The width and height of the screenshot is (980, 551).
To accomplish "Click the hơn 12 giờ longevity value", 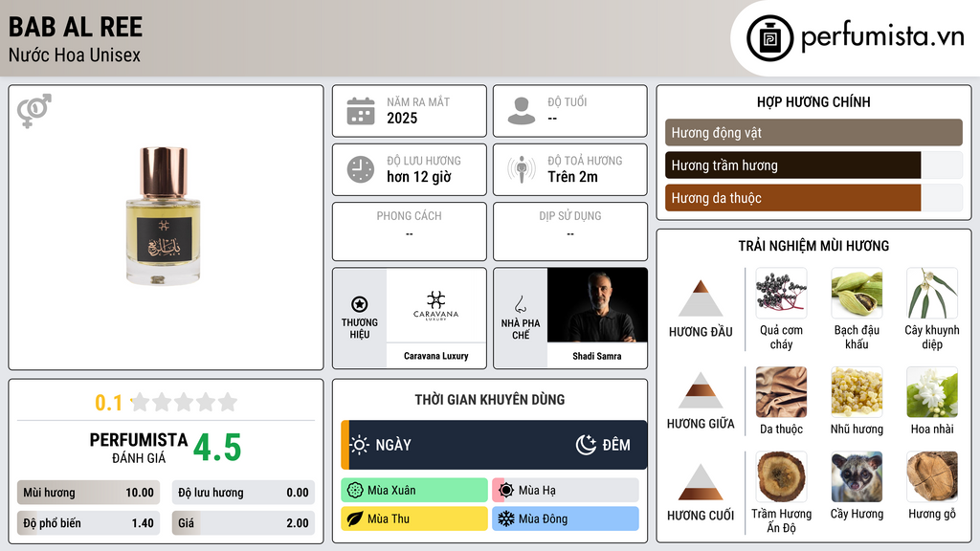I will point(419,177).
